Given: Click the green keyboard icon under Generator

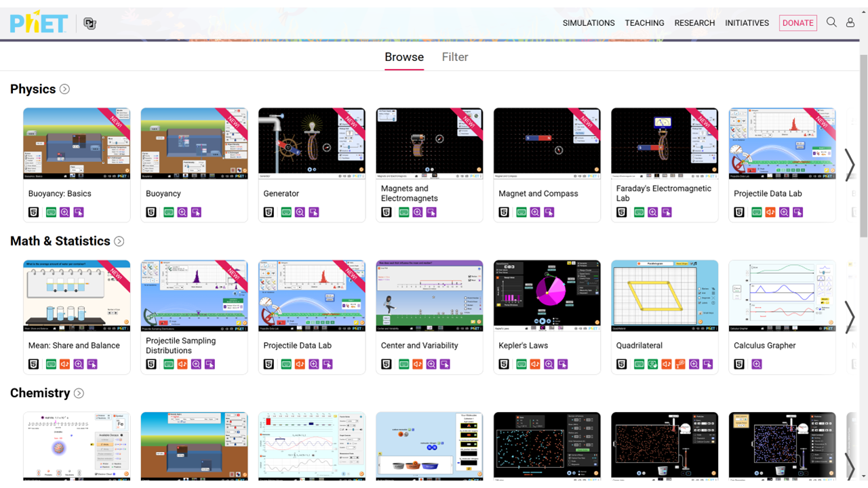Looking at the screenshot, I should click(286, 212).
